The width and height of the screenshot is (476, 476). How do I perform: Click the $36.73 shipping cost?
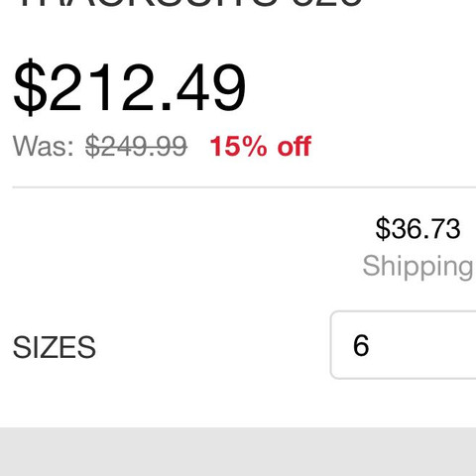click(417, 228)
